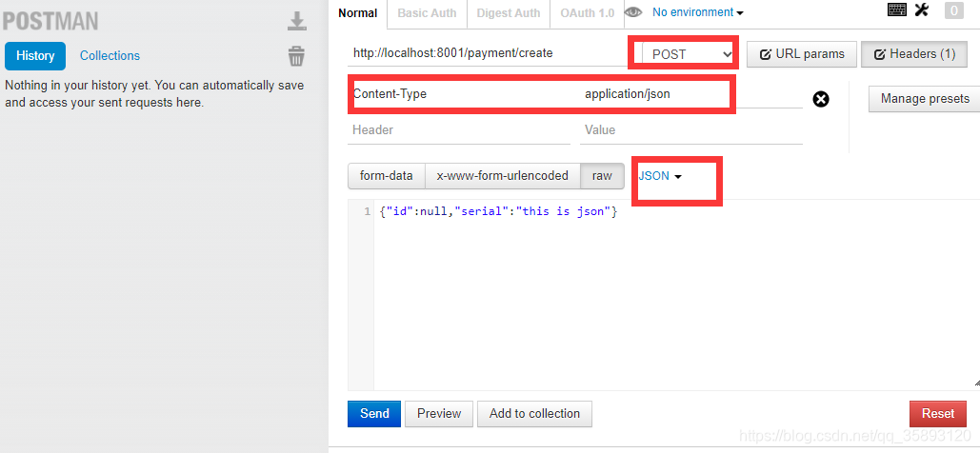This screenshot has width=980, height=453.
Task: Click the Content-Type header name field
Action: point(459,94)
